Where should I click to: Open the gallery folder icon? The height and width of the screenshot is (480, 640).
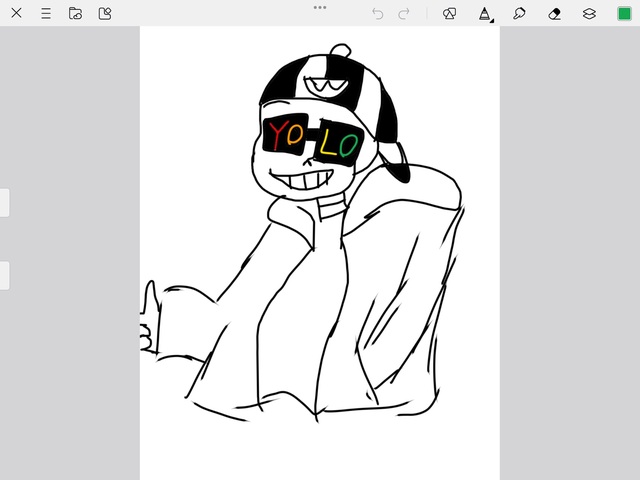pyautogui.click(x=75, y=13)
